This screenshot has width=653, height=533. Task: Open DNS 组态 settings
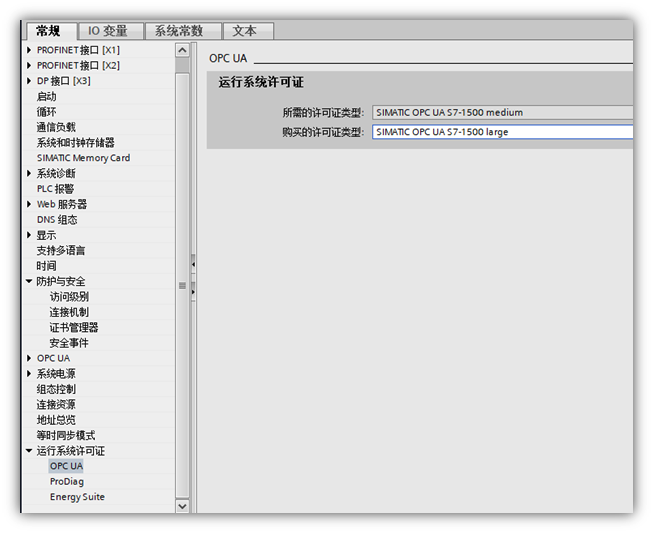[57, 219]
